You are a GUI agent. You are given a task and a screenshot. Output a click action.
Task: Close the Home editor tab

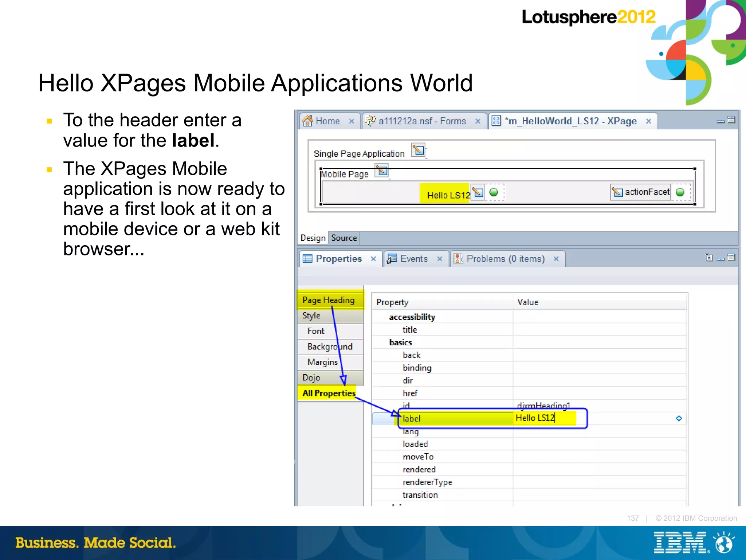[352, 121]
